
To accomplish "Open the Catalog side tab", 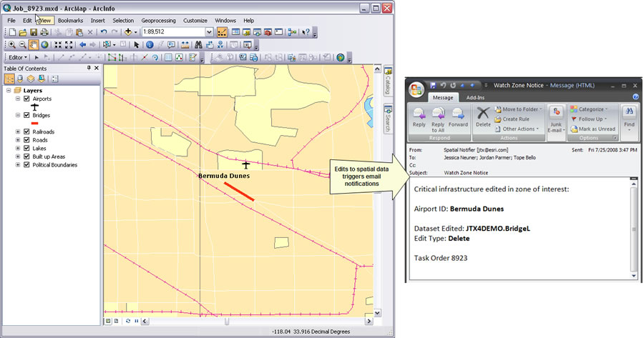I will pos(389,82).
